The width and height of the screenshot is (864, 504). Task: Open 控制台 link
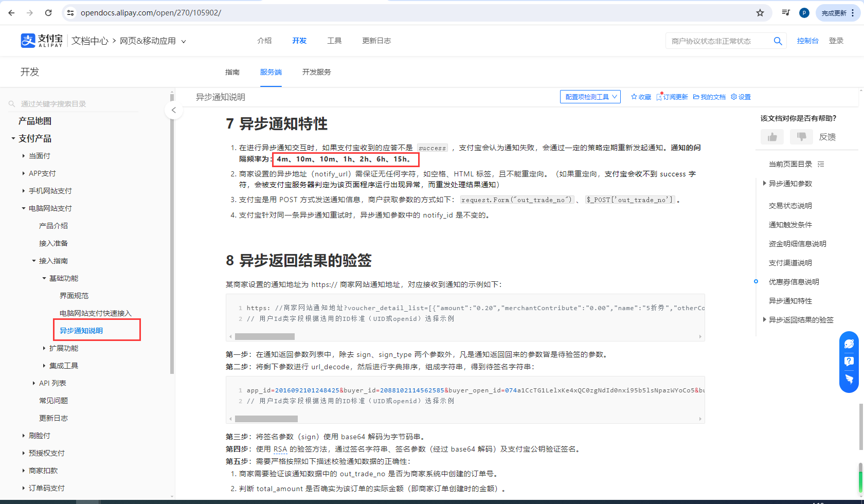click(x=807, y=41)
